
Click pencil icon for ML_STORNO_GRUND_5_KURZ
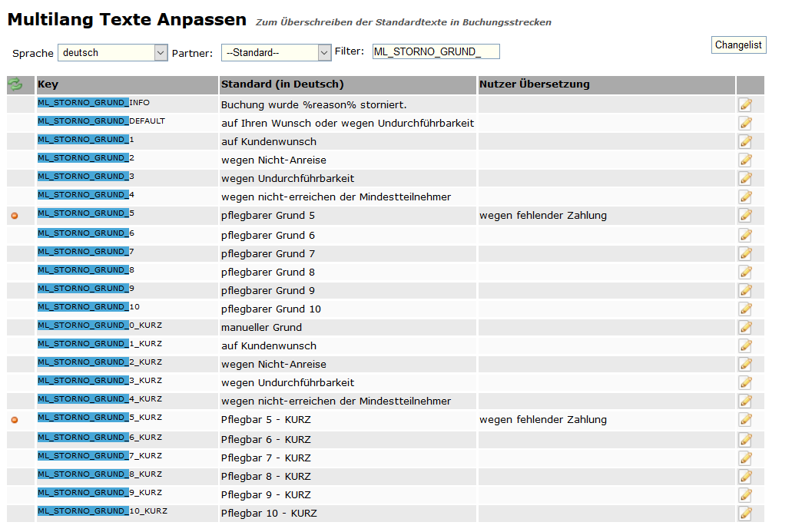[745, 419]
